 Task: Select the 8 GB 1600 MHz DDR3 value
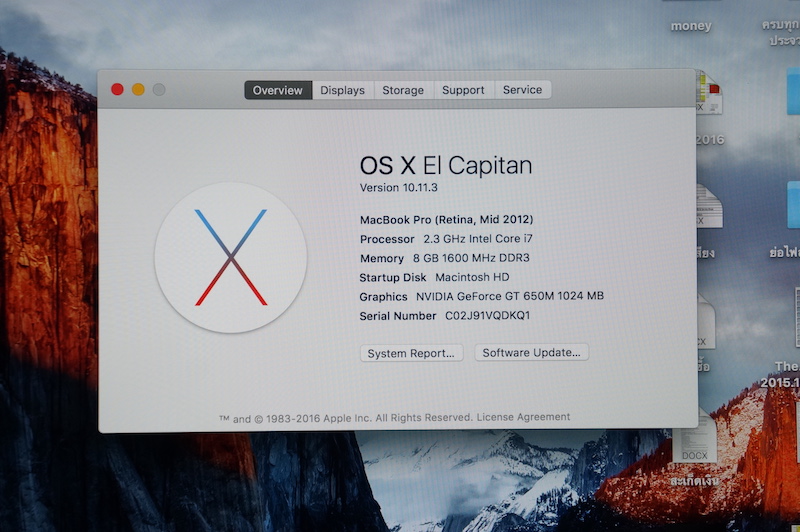tap(471, 258)
